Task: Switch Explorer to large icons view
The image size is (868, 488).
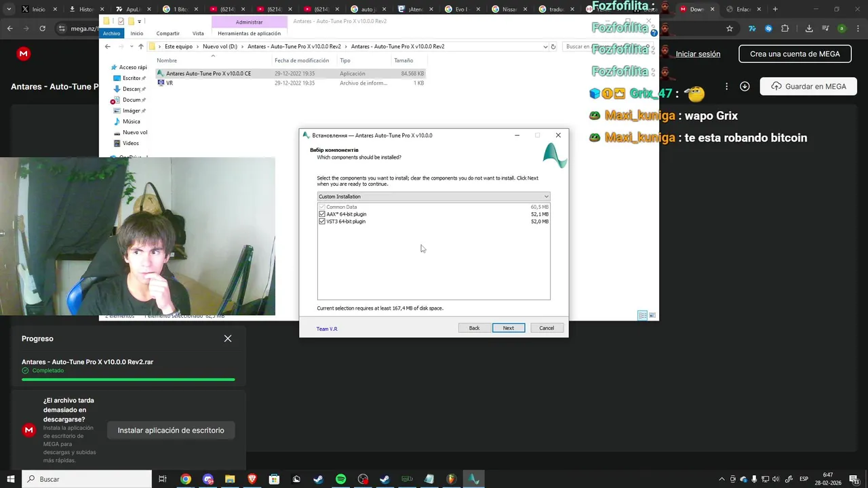Action: click(652, 315)
